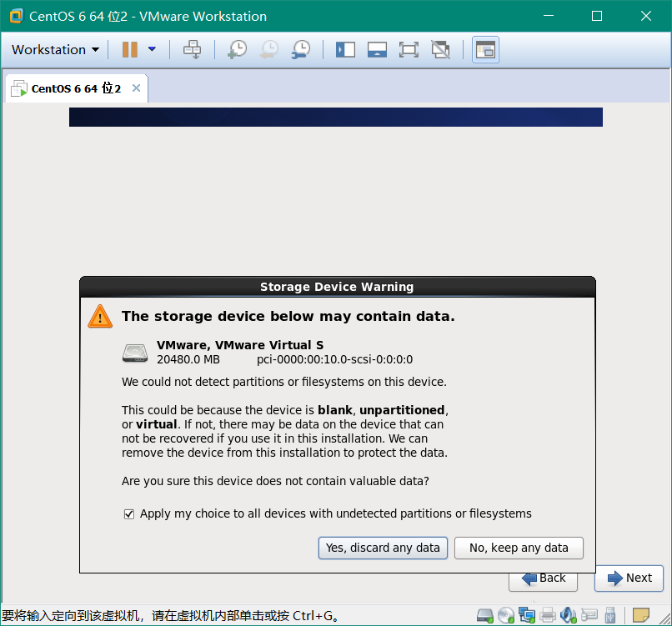Click the Storage Device Warning title bar
672x626 pixels.
(338, 287)
